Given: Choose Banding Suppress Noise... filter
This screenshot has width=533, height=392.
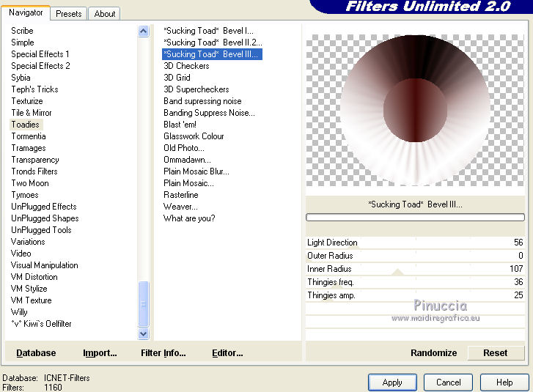Looking at the screenshot, I should (x=209, y=113).
